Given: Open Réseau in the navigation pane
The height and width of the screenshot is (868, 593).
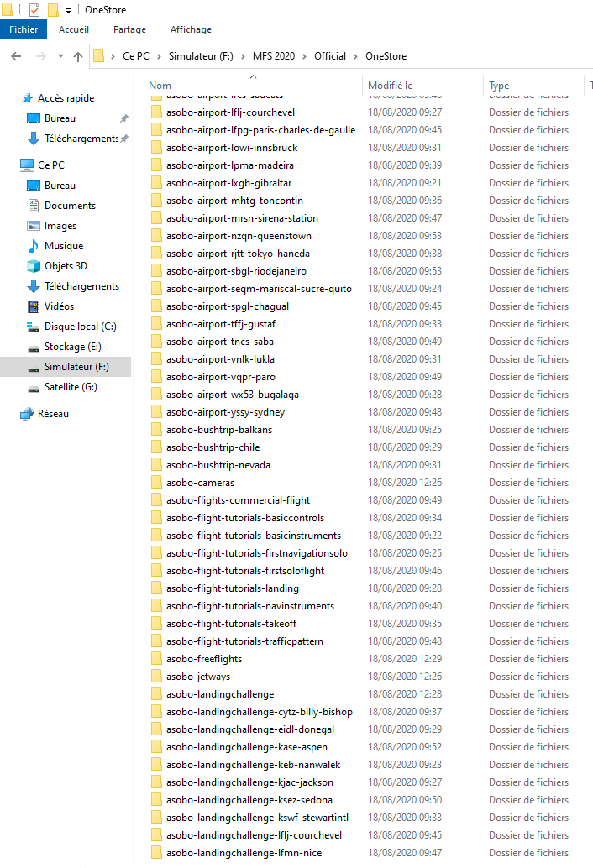Looking at the screenshot, I should point(53,414).
